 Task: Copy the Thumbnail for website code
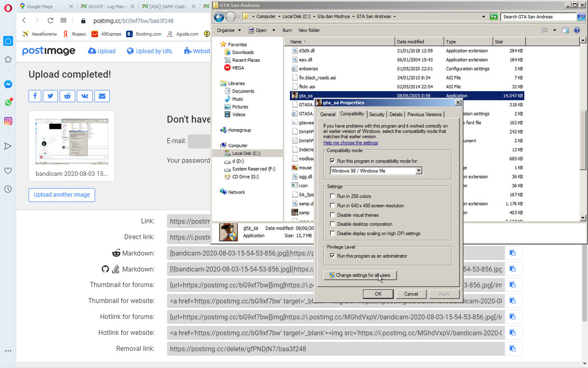[513, 301]
